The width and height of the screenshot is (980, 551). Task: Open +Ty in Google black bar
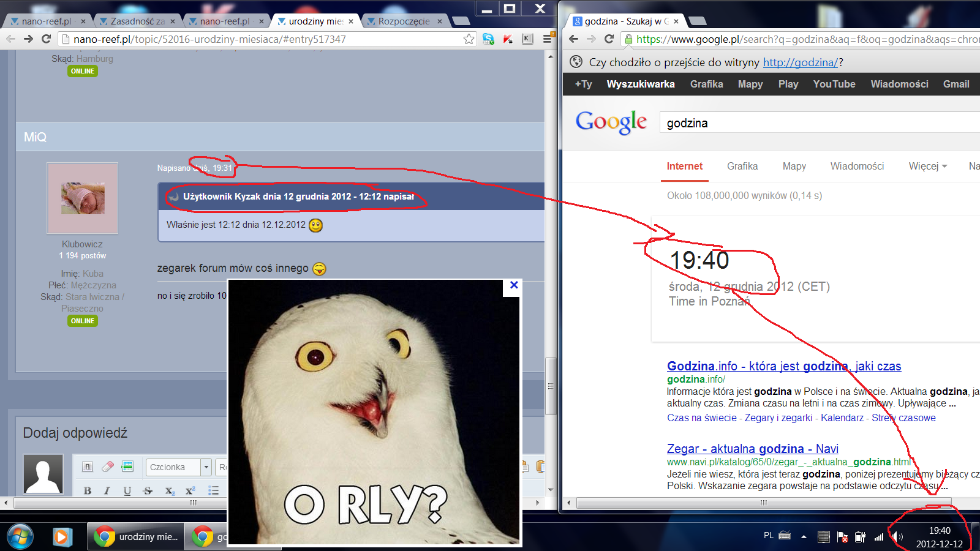tap(583, 84)
